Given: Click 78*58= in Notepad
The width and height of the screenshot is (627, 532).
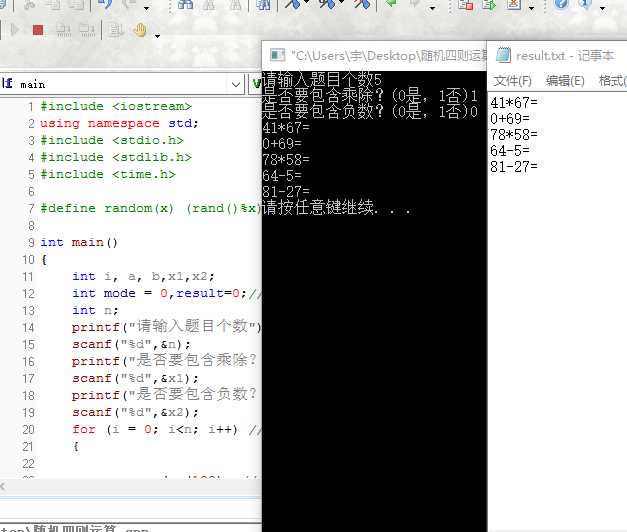Looking at the screenshot, I should [x=514, y=135].
